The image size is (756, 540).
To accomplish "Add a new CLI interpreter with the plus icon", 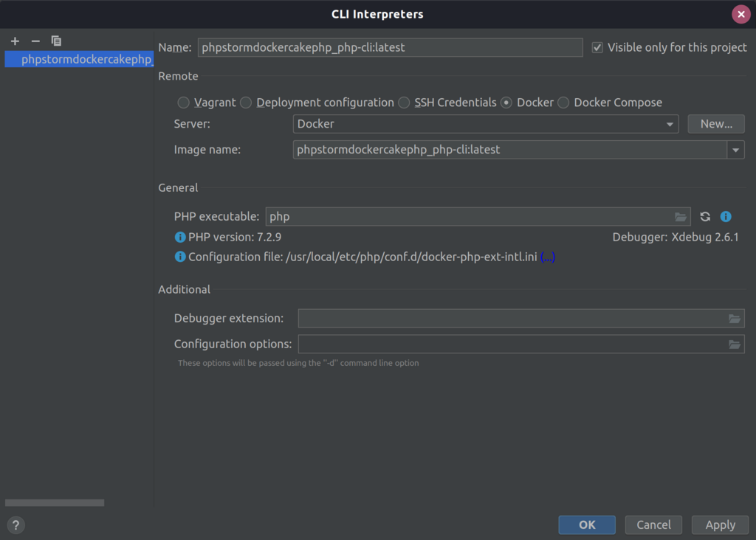I will [x=15, y=41].
